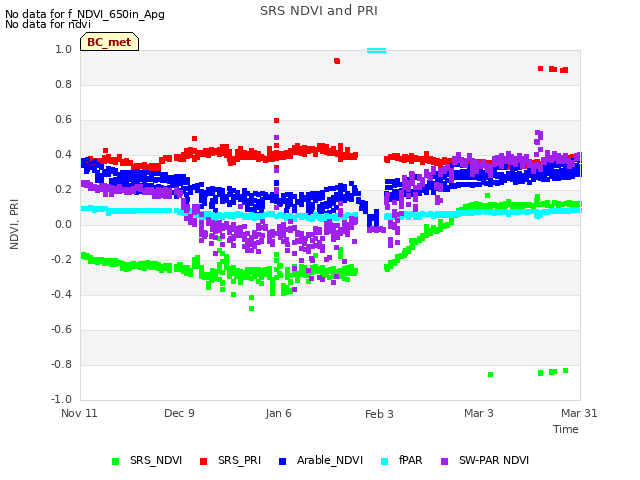Click the cyan fPAR segment at 1.0 near Feb 3

376,51
